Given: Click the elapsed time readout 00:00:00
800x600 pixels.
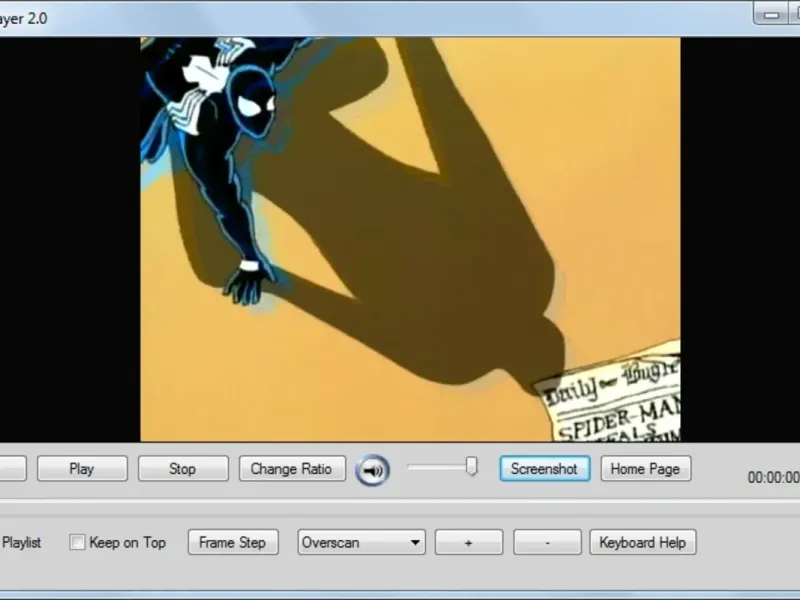Looking at the screenshot, I should point(773,478).
